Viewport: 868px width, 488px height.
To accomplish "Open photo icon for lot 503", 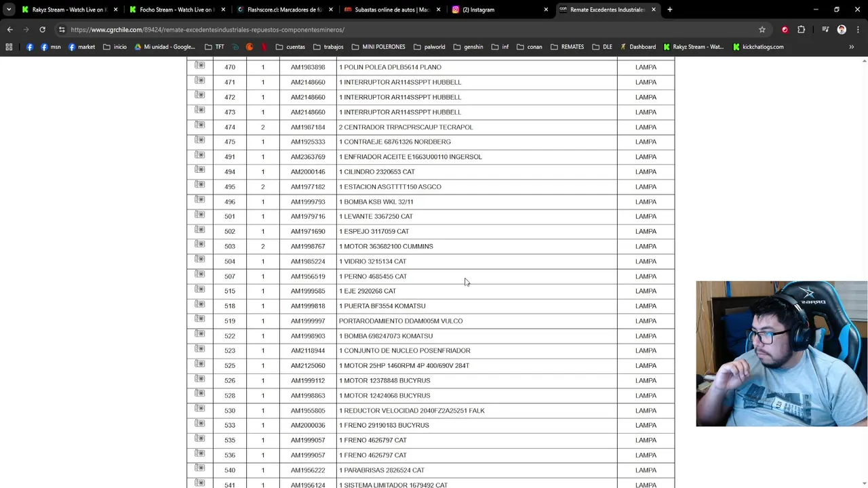I will [199, 244].
